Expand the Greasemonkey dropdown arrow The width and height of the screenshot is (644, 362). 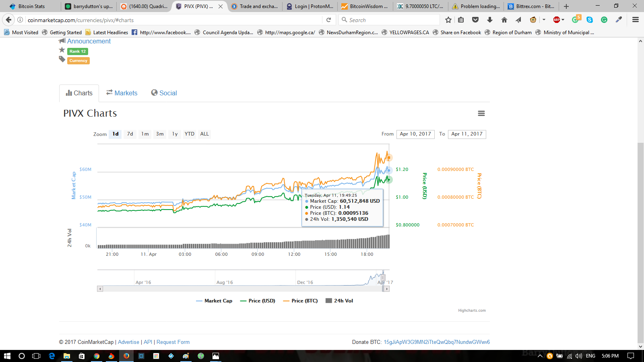point(544,20)
